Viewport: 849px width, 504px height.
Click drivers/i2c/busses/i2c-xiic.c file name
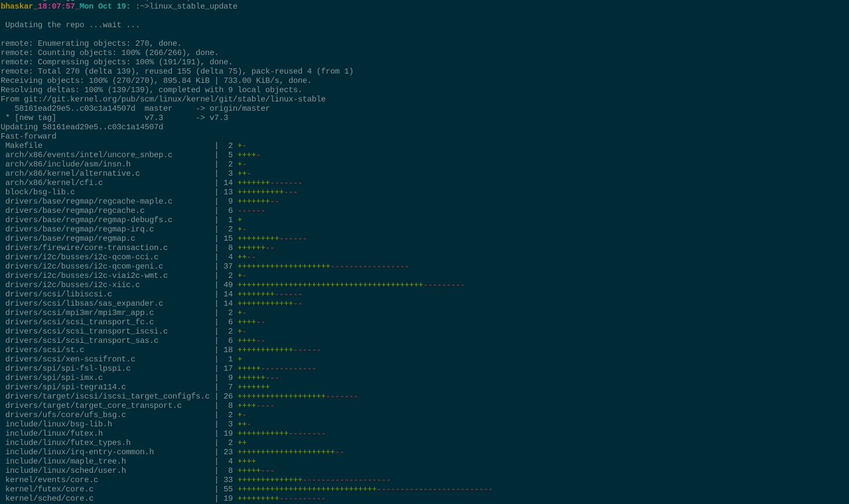pos(73,284)
